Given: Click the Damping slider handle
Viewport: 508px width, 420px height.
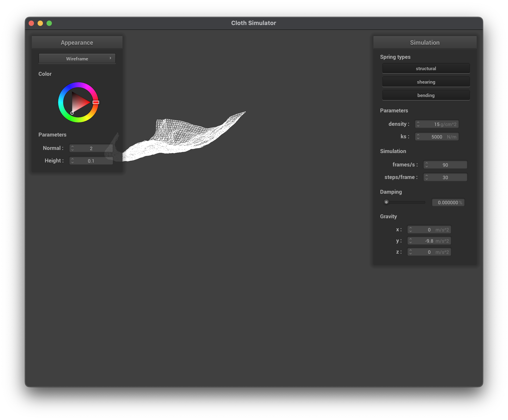Looking at the screenshot, I should [386, 202].
